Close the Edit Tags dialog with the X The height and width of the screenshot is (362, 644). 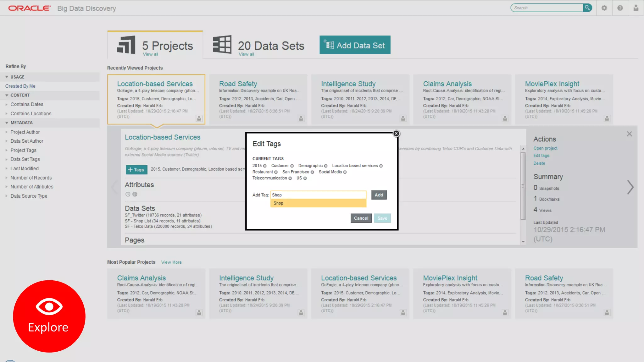[x=396, y=134]
